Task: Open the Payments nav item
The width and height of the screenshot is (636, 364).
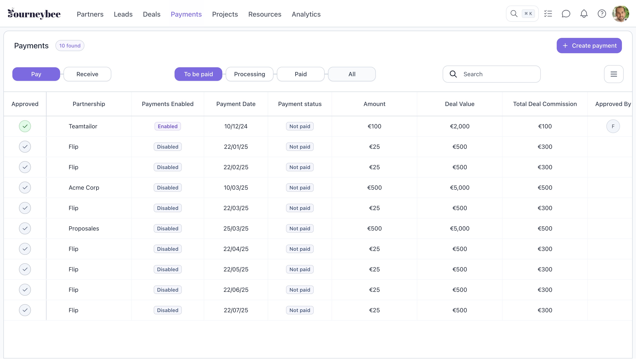Action: click(x=186, y=14)
